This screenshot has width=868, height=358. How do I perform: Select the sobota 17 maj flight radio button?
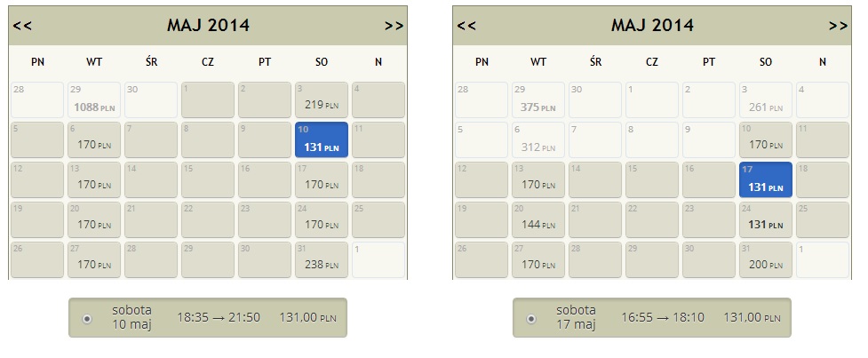[531, 319]
